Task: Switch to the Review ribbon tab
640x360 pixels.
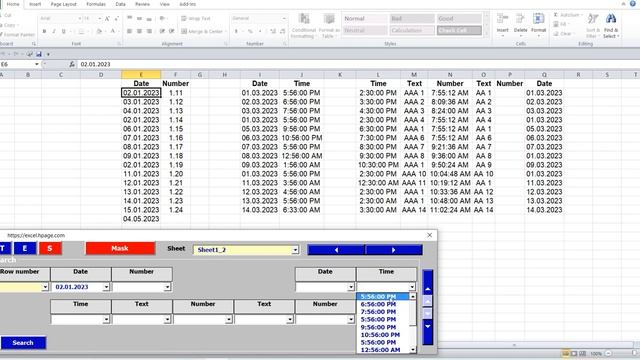Action: 142,4
